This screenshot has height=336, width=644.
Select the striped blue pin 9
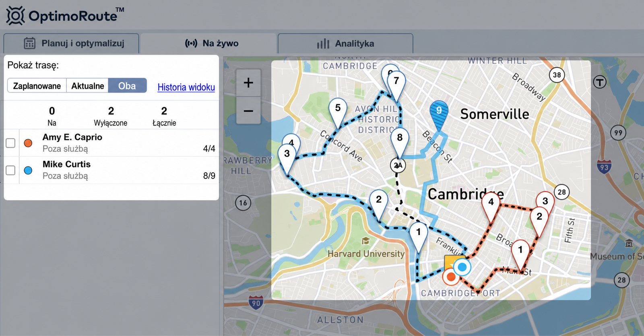click(x=439, y=116)
